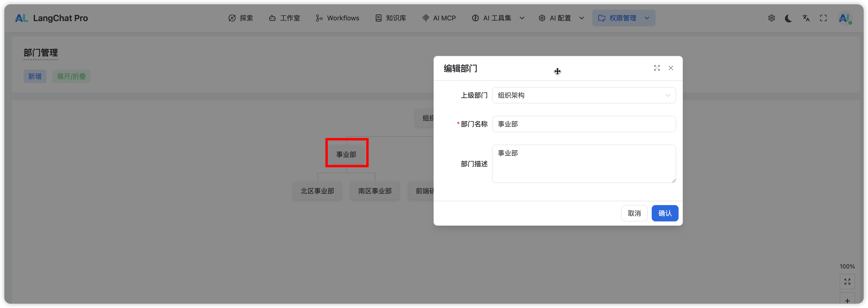Screen dimensions: 868x308
Task: Close the 编辑部门 dialog
Action: pyautogui.click(x=671, y=68)
